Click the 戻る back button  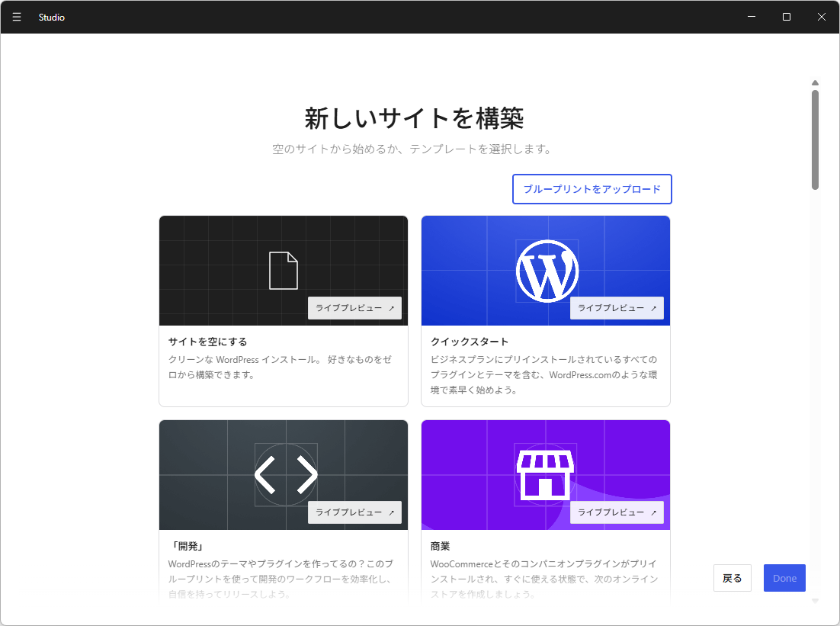[x=733, y=578]
